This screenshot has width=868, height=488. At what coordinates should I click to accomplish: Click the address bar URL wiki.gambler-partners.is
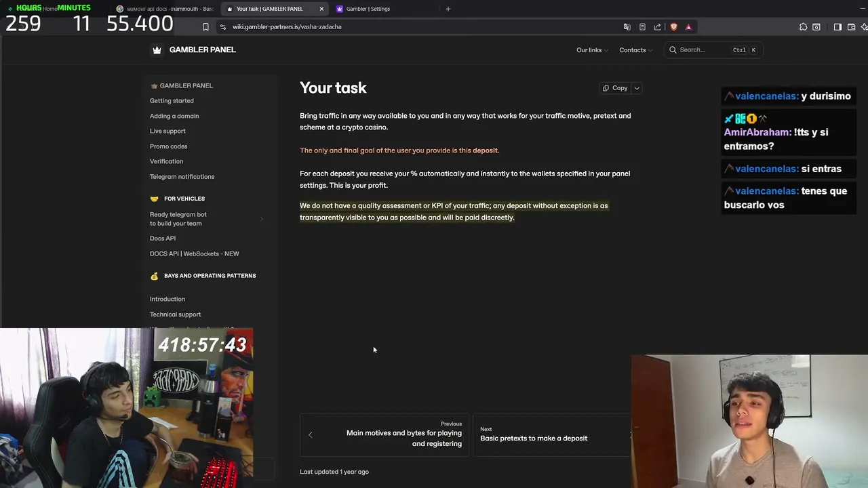click(x=287, y=27)
